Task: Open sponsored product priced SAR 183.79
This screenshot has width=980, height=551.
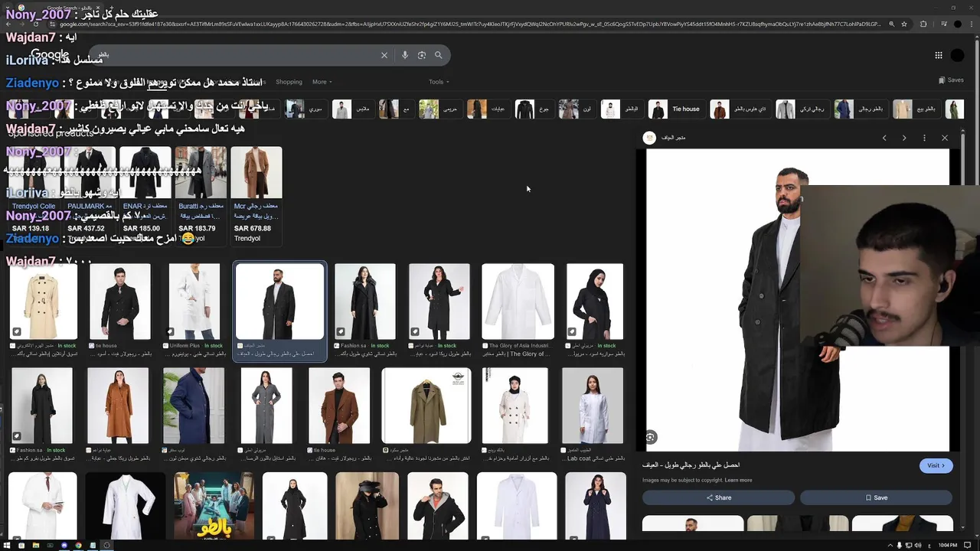Action: (x=201, y=195)
